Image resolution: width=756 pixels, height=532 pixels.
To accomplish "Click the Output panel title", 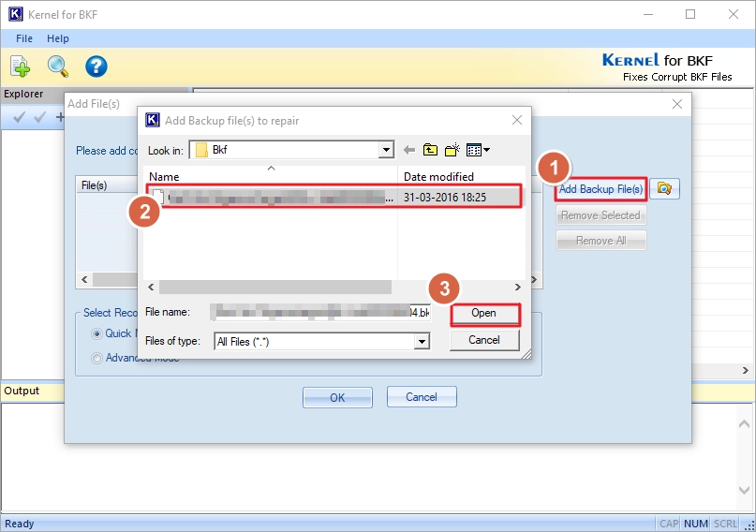I will click(x=22, y=391).
